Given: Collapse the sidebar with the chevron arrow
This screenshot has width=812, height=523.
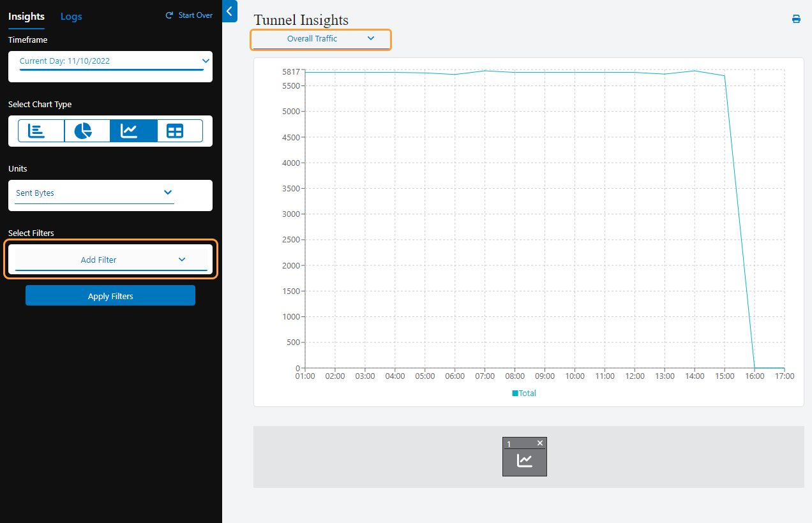Looking at the screenshot, I should (x=229, y=11).
